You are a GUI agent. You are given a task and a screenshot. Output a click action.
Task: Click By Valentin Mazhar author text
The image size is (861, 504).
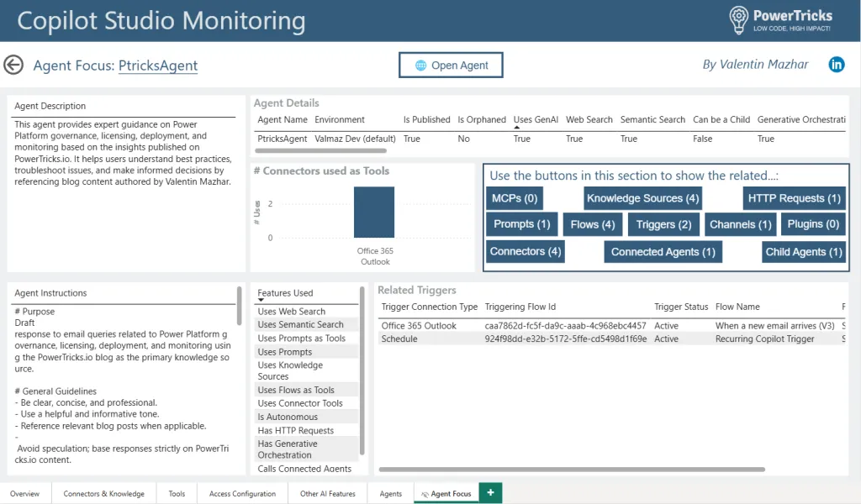[755, 64]
